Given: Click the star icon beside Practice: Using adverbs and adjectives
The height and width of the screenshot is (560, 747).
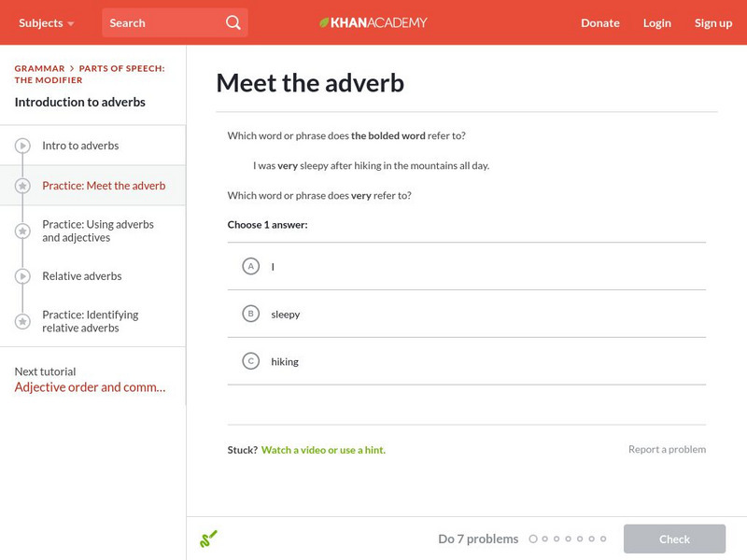Looking at the screenshot, I should coord(21,231).
